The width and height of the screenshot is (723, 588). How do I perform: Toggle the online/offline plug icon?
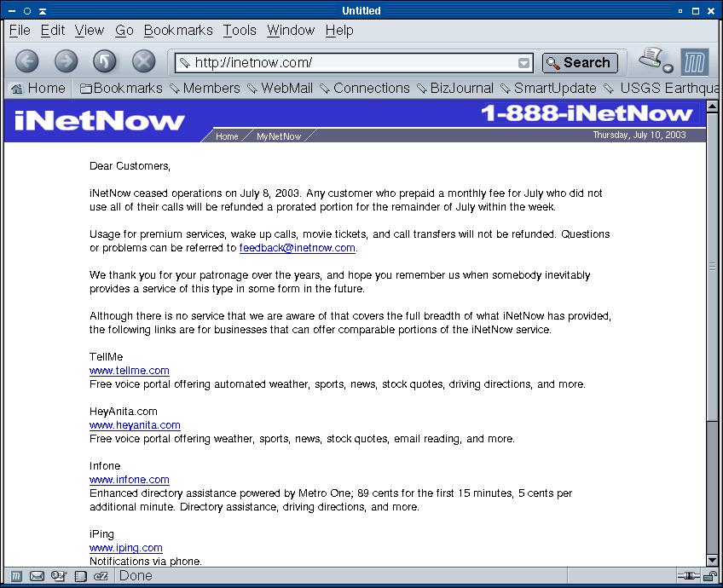688,576
